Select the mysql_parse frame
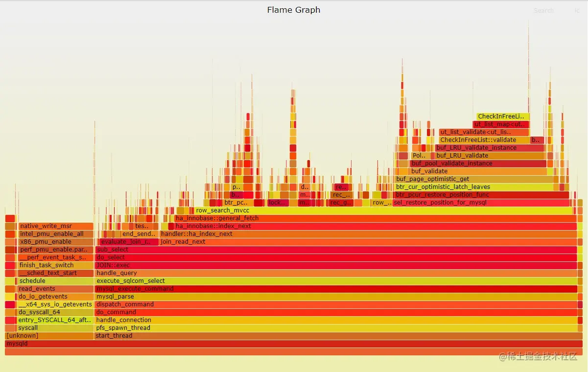Viewport: 588px width, 372px height. coord(294,296)
